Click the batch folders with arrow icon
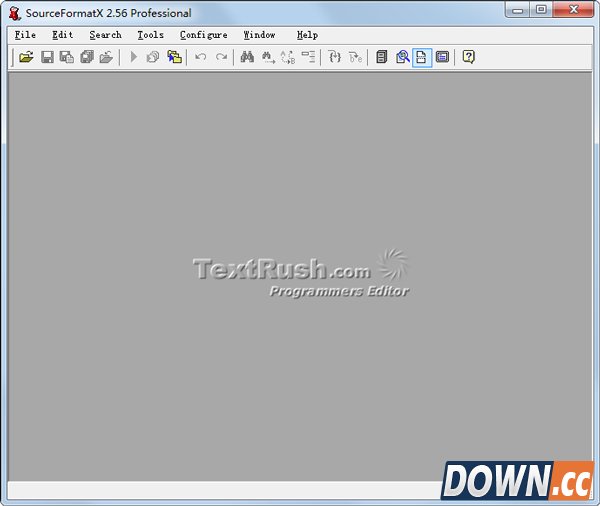The image size is (600, 506). tap(174, 57)
